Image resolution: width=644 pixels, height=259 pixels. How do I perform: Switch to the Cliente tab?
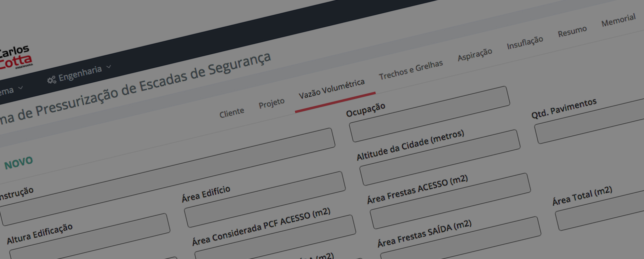pos(232,113)
